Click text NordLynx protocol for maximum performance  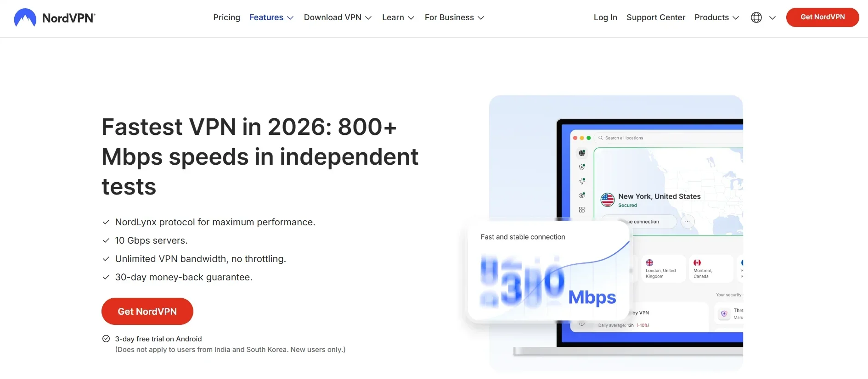[x=215, y=222]
